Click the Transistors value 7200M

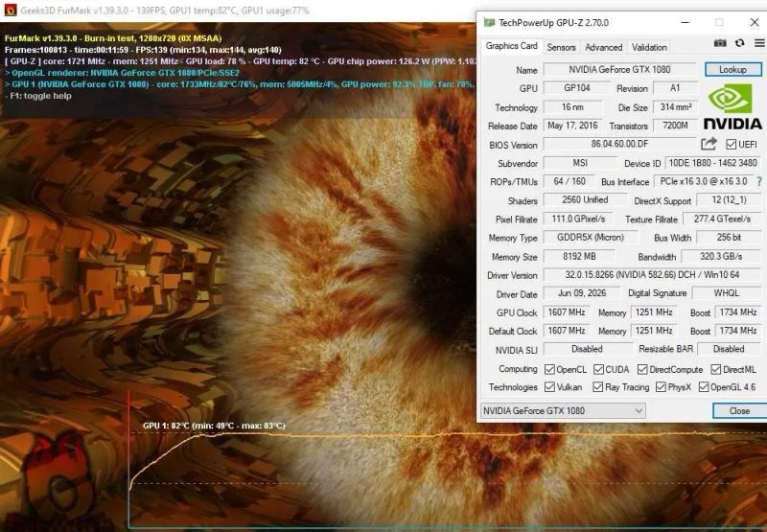(x=675, y=126)
